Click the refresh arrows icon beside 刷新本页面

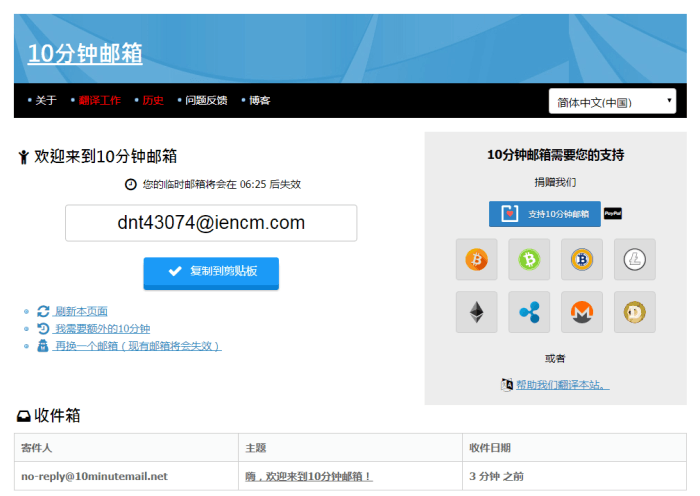pos(43,311)
